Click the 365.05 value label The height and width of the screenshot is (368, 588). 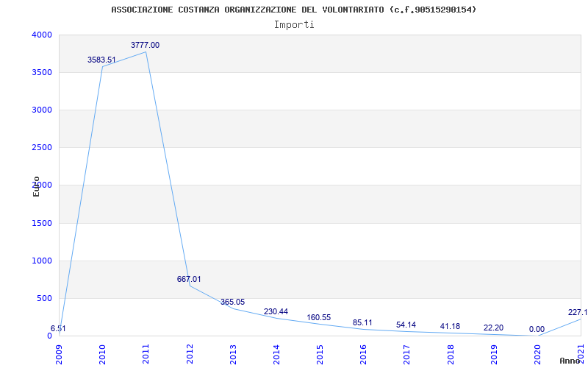(232, 302)
